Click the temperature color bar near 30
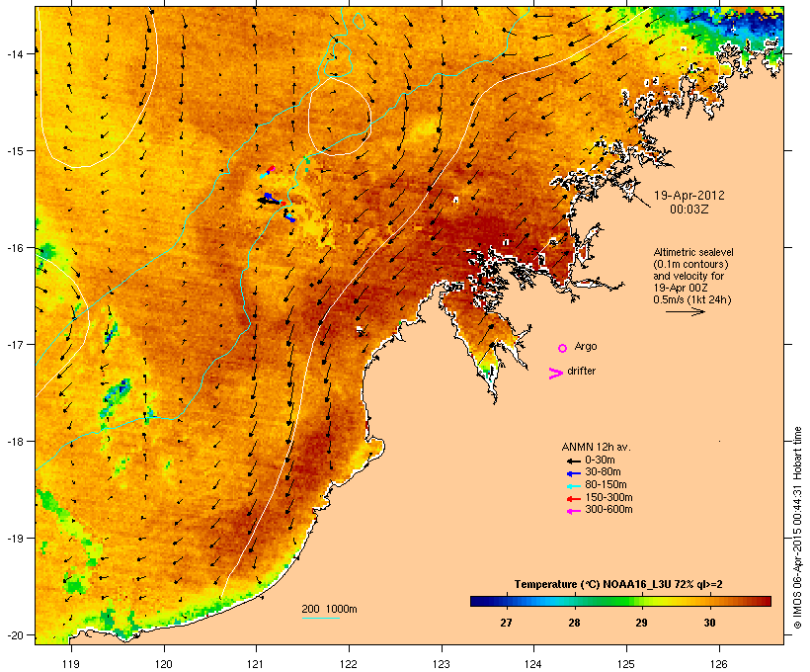The height and width of the screenshot is (672, 810). click(x=709, y=601)
